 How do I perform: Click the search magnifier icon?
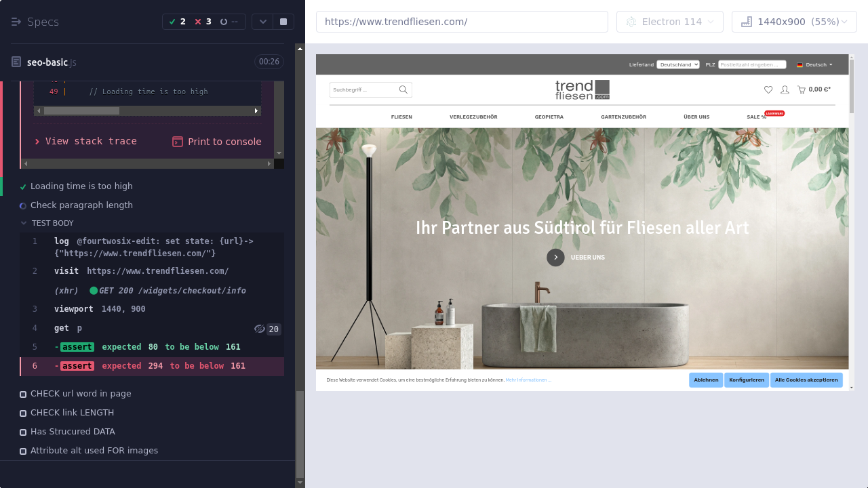pyautogui.click(x=403, y=89)
